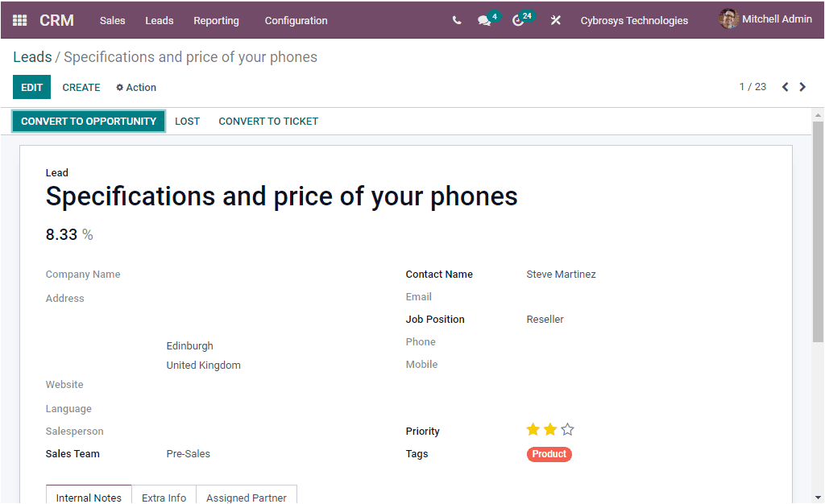This screenshot has width=825, height=504.
Task: Open the apps menu grid icon
Action: tap(19, 20)
